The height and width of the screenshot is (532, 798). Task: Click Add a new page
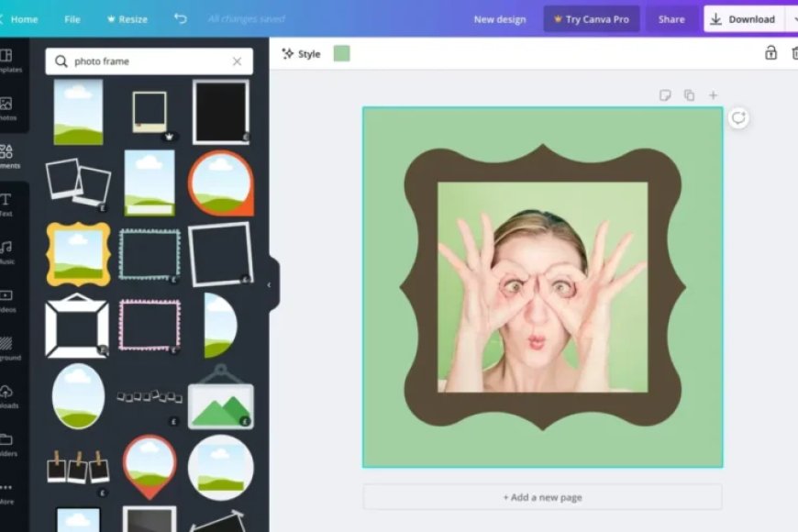(x=543, y=496)
